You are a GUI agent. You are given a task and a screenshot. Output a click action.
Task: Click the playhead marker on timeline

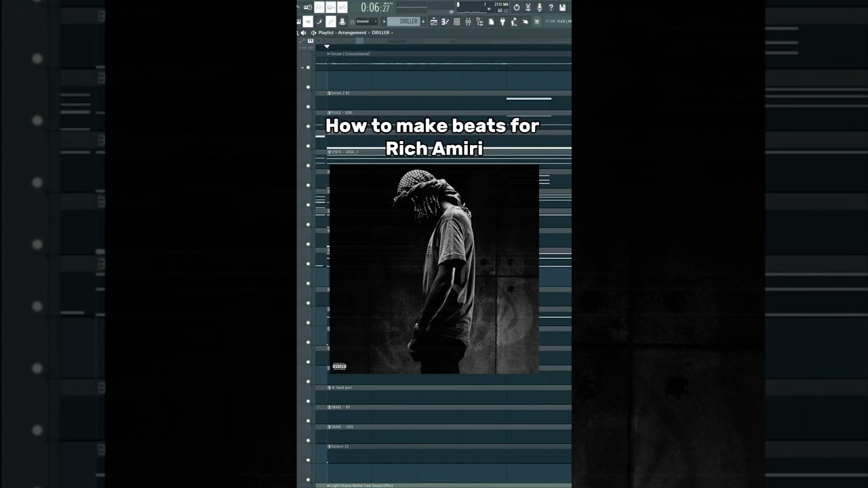327,47
